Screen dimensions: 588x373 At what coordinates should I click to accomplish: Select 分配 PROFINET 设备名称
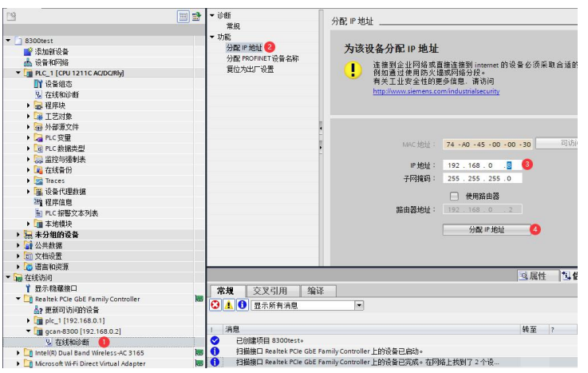pyautogui.click(x=262, y=58)
